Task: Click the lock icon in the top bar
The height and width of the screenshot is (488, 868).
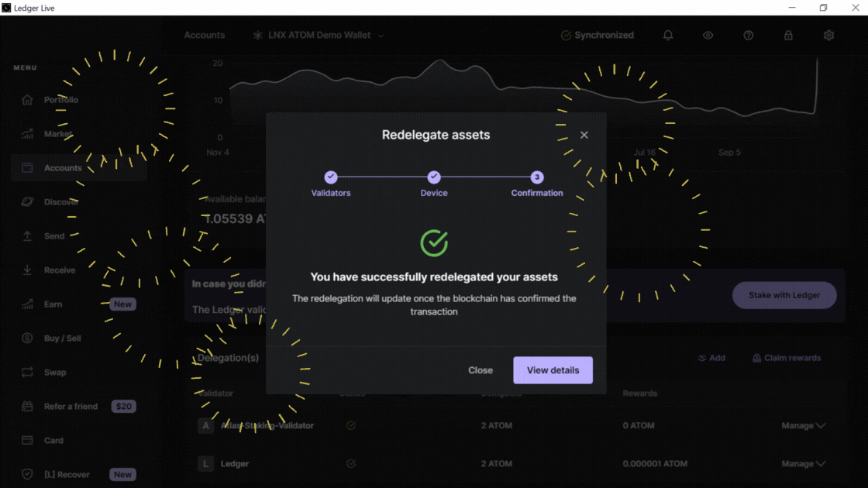Action: tap(788, 36)
